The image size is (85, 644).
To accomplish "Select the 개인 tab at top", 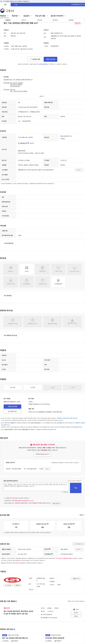I will click(x=5, y=4).
